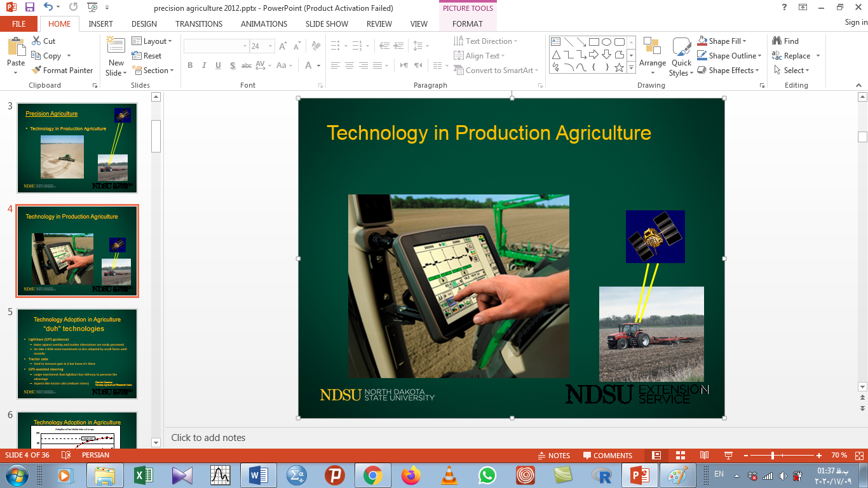
Task: Open the Transitions tab
Action: (x=199, y=24)
